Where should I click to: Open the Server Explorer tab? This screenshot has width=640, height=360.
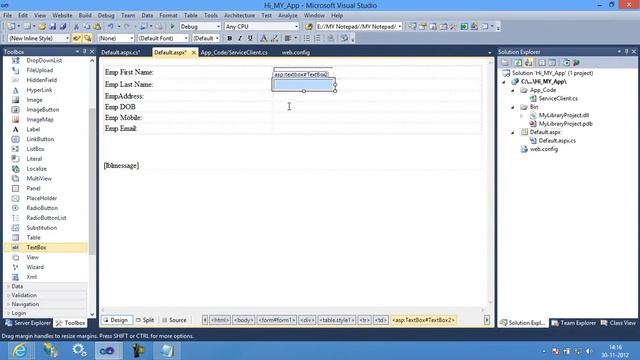[x=28, y=323]
